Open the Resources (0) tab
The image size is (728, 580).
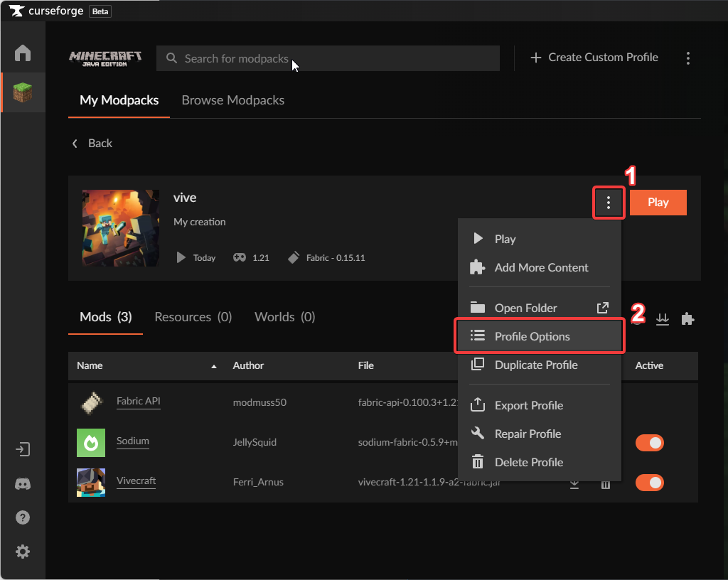[x=193, y=317]
